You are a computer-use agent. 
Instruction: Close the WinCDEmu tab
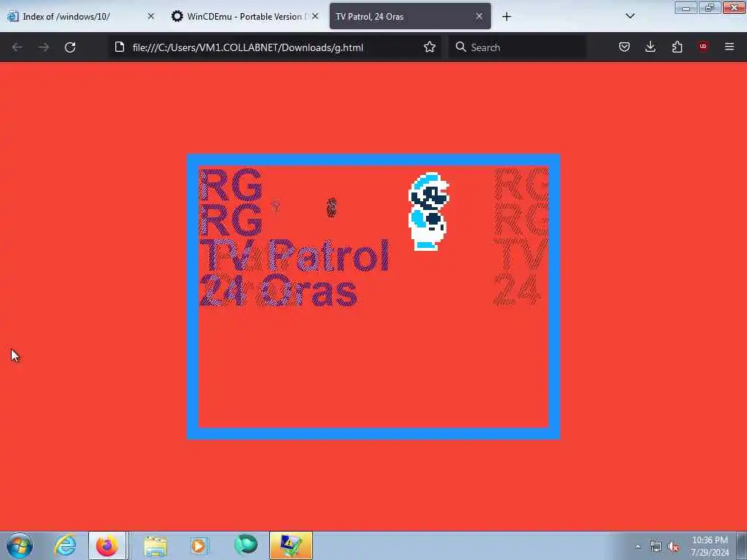(x=315, y=16)
